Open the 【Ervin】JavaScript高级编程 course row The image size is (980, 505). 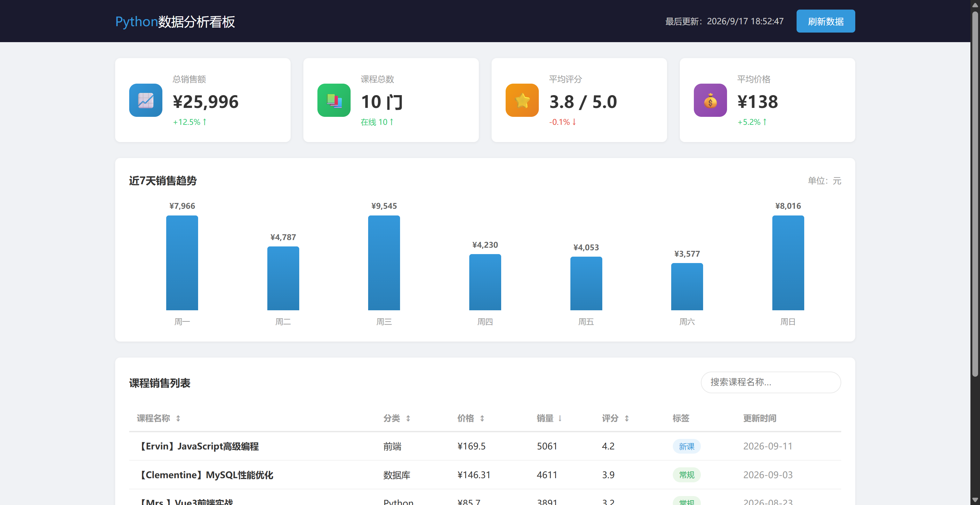tap(485, 446)
